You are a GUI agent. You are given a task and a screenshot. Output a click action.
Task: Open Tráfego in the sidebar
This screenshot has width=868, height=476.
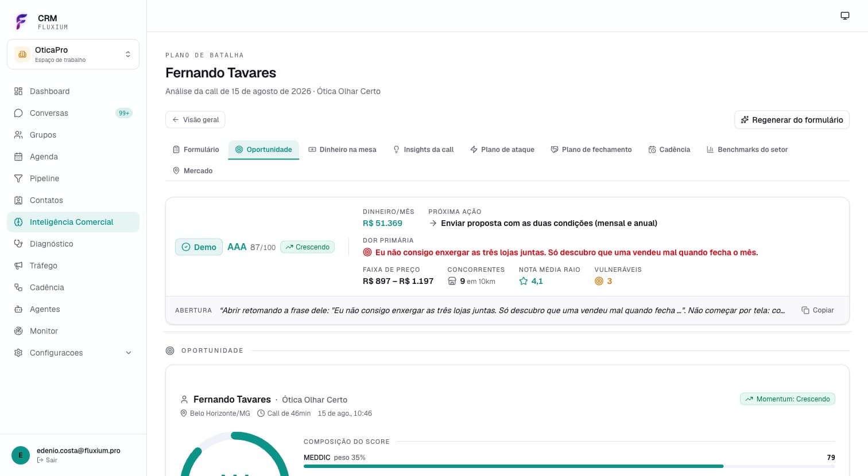click(x=73, y=266)
